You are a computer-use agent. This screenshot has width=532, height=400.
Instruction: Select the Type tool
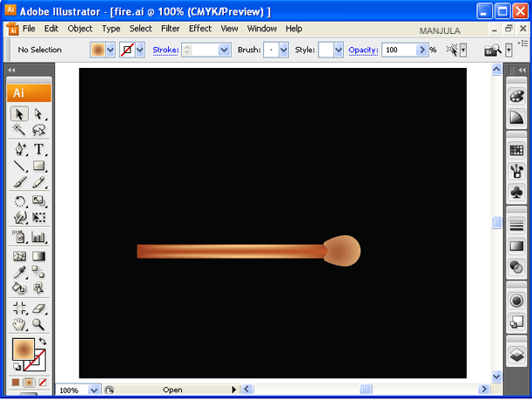pyautogui.click(x=38, y=149)
